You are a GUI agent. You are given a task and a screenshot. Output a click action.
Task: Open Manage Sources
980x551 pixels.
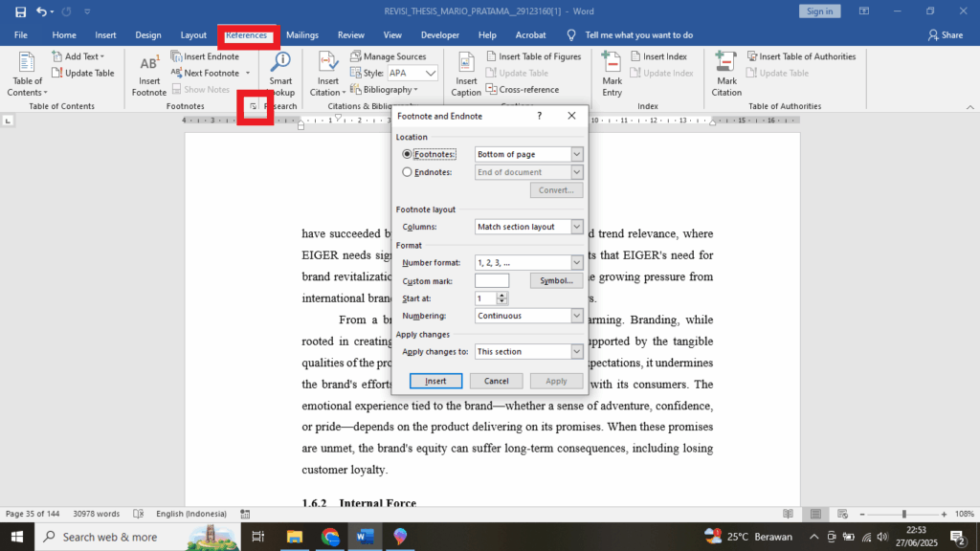tap(389, 56)
